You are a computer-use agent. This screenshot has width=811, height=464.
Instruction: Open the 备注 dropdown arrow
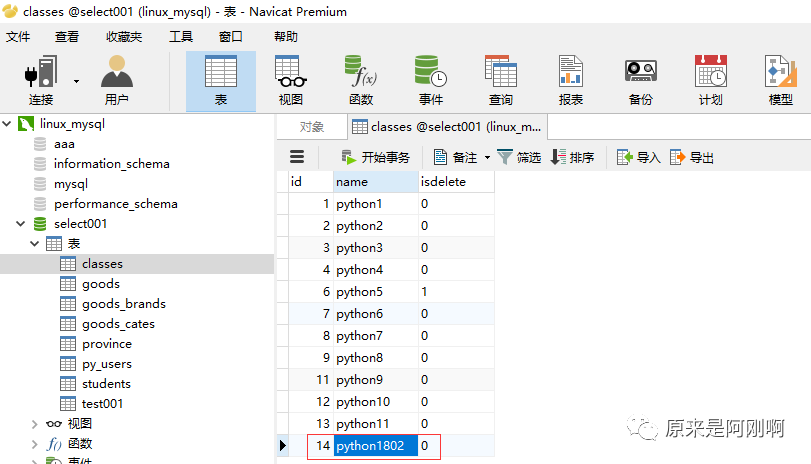point(487,157)
